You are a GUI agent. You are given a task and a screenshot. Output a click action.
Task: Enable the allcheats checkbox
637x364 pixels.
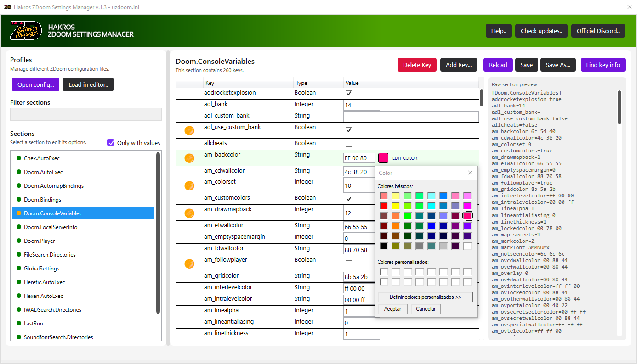tap(349, 144)
